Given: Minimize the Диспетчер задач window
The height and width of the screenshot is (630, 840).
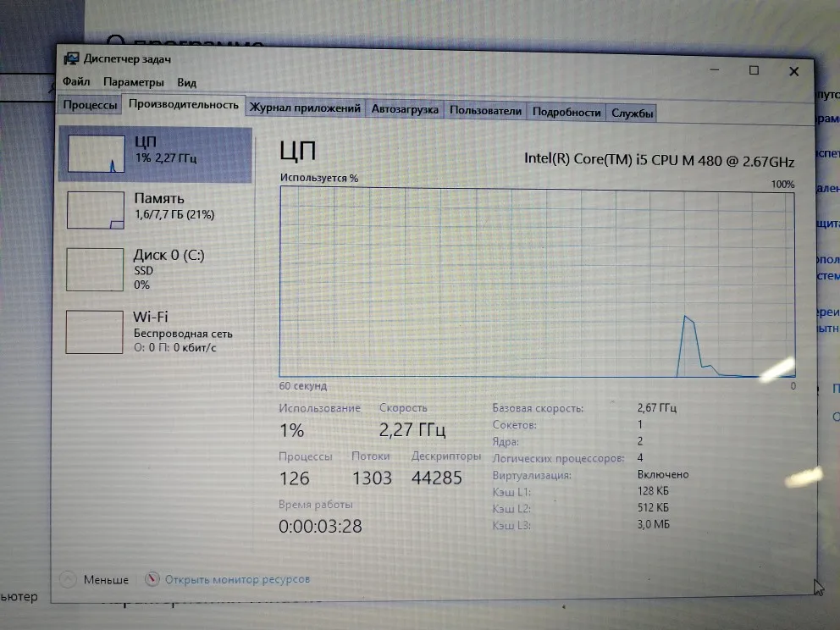Looking at the screenshot, I should coord(714,69).
